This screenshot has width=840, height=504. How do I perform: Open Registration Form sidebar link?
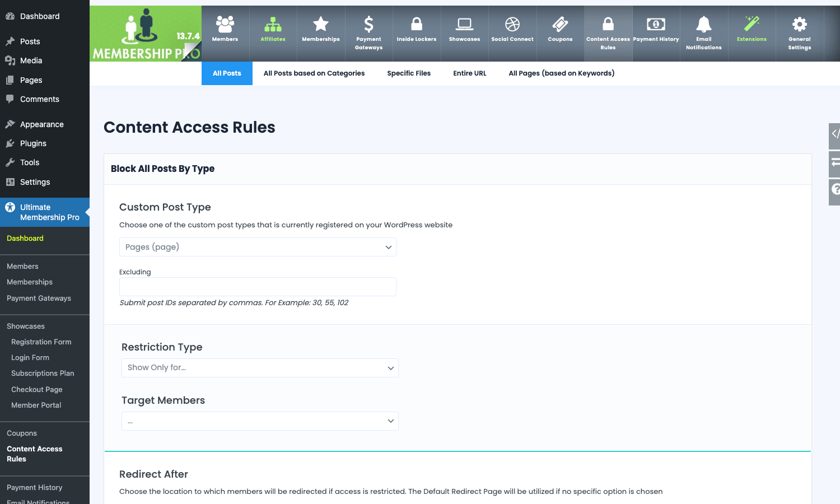41,342
